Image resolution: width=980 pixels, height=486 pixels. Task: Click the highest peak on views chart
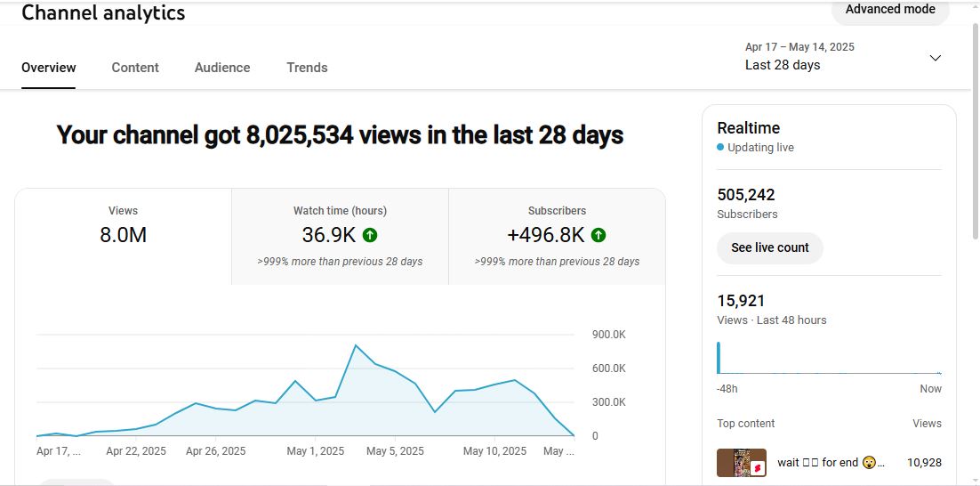pyautogui.click(x=356, y=345)
